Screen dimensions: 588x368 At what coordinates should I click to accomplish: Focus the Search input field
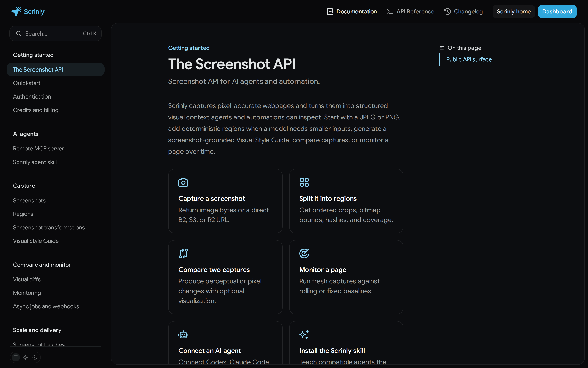coord(55,34)
